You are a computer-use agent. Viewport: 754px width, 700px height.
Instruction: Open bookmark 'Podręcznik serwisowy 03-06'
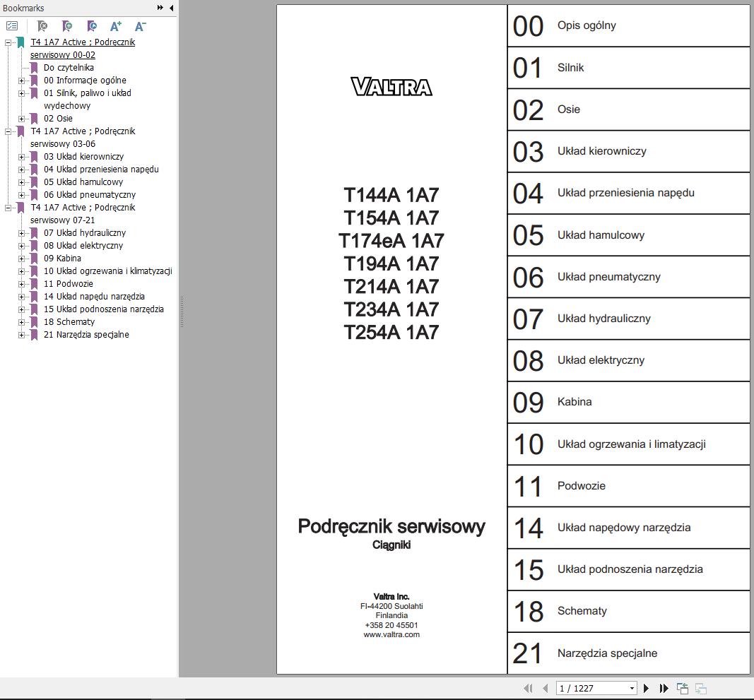point(83,138)
